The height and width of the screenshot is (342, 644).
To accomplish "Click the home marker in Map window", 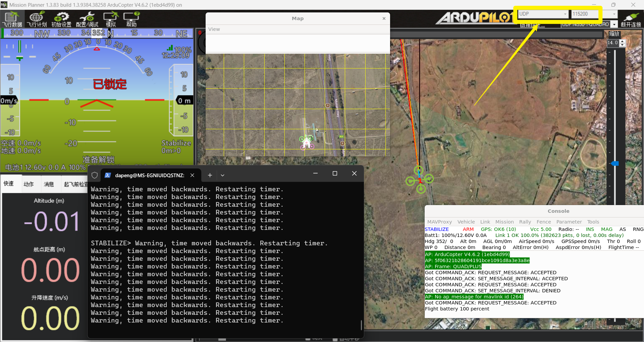I will tap(306, 143).
